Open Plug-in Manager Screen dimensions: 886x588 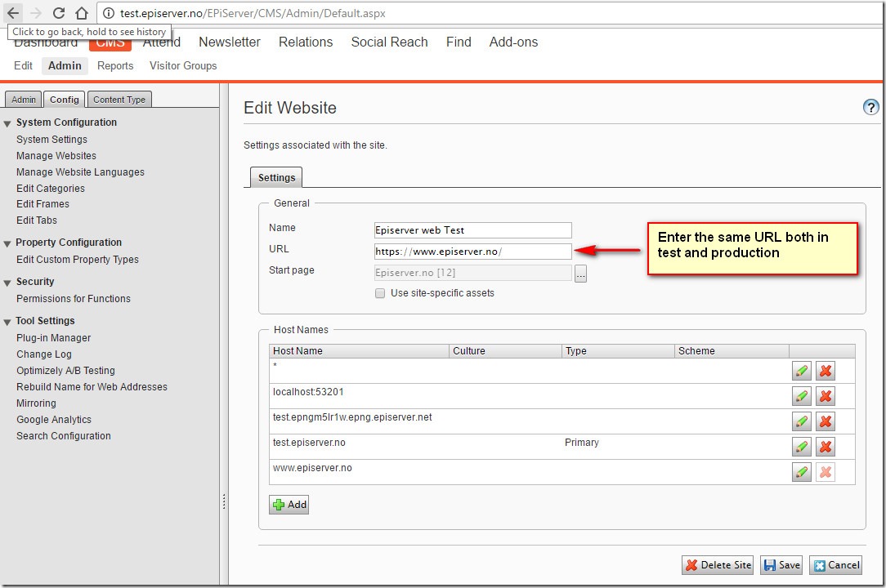54,338
